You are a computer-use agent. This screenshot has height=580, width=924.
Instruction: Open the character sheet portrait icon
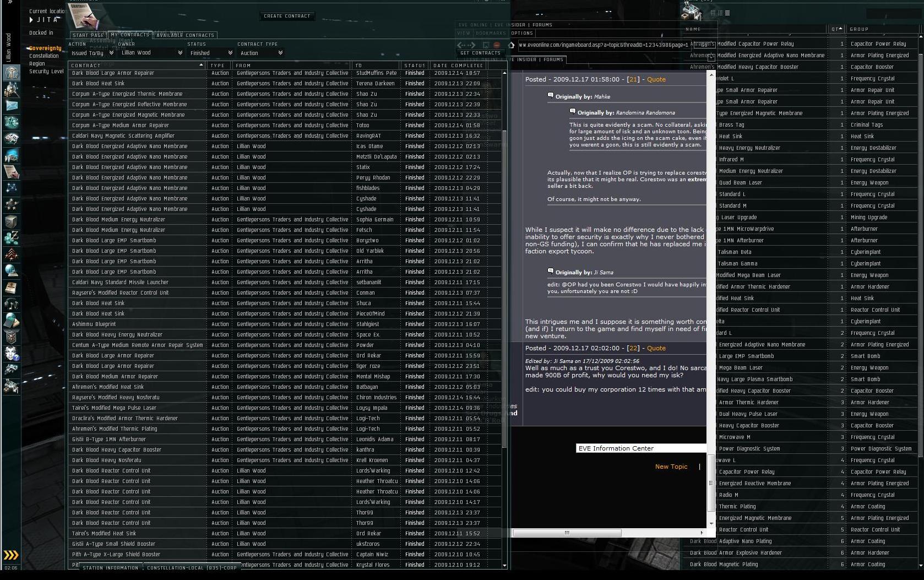pyautogui.click(x=11, y=72)
